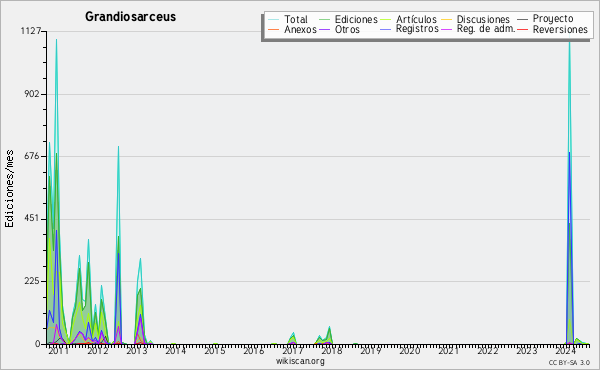Click the 2020 x-axis label

coord(410,351)
